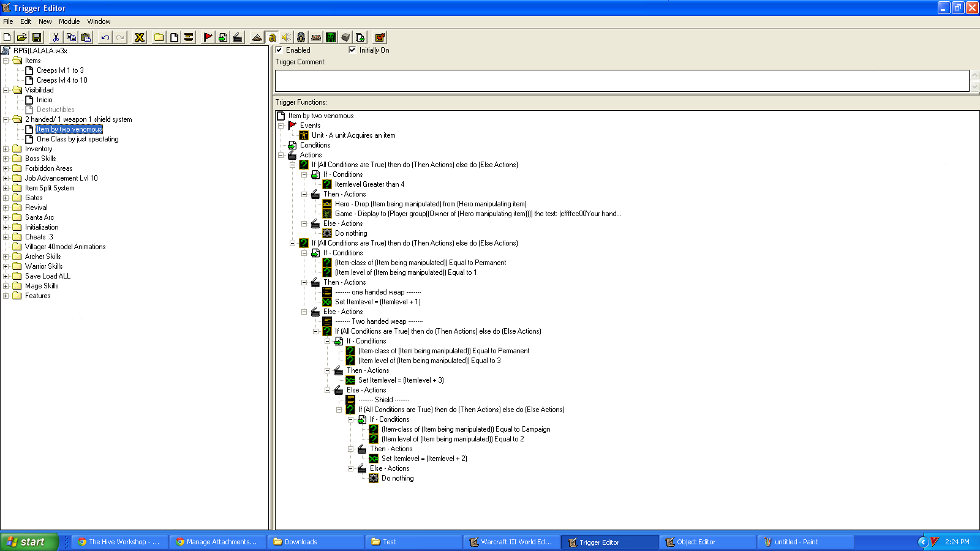Click the New Action clapperboard icon
The width and height of the screenshot is (980, 551).
click(238, 37)
